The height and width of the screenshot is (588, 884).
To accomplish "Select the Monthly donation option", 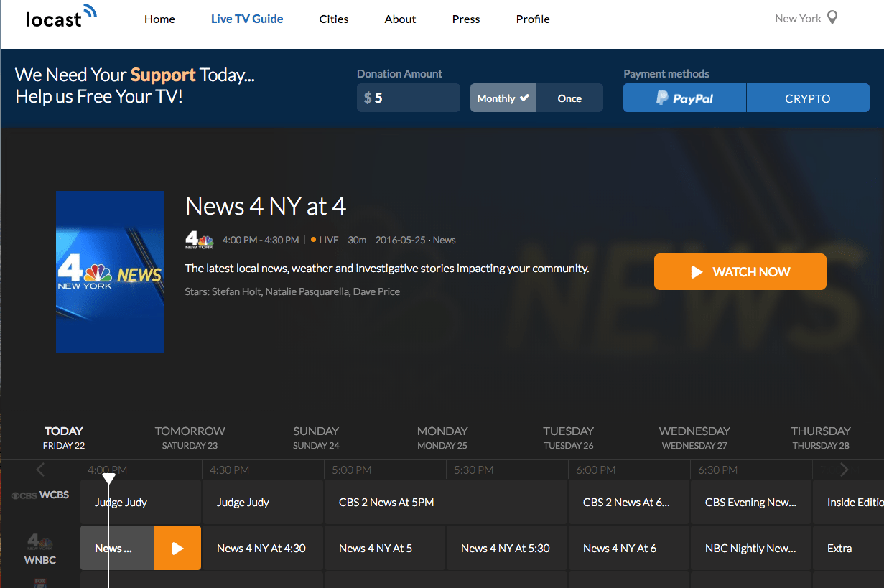I will point(503,98).
